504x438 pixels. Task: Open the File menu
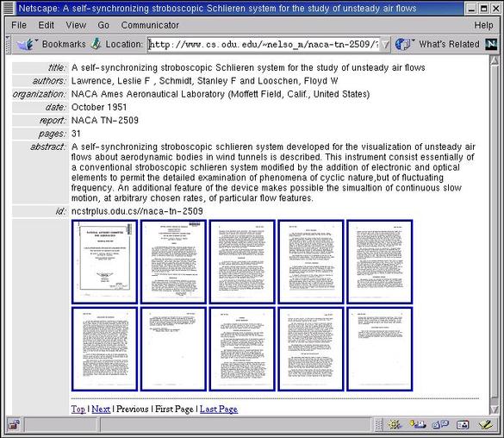(19, 25)
